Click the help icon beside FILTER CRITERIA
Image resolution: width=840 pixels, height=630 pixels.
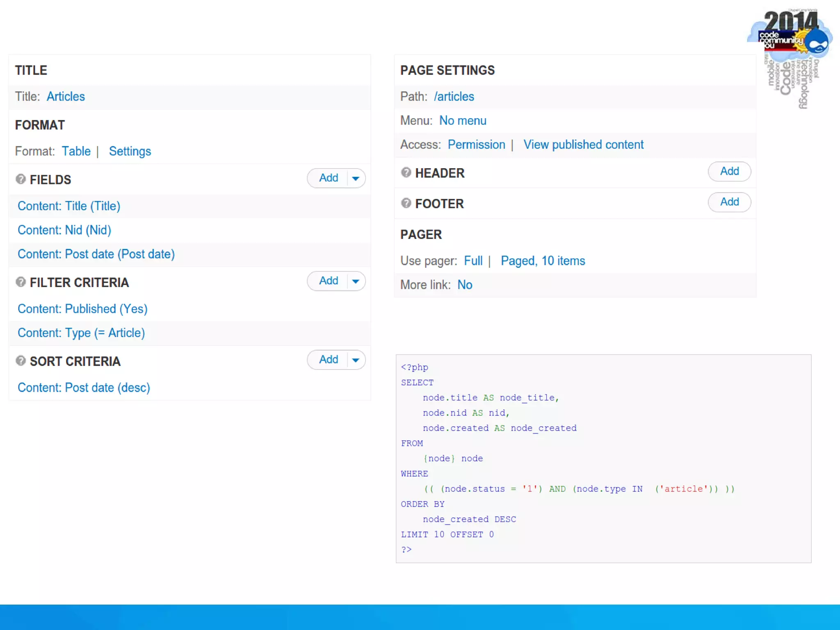point(21,282)
